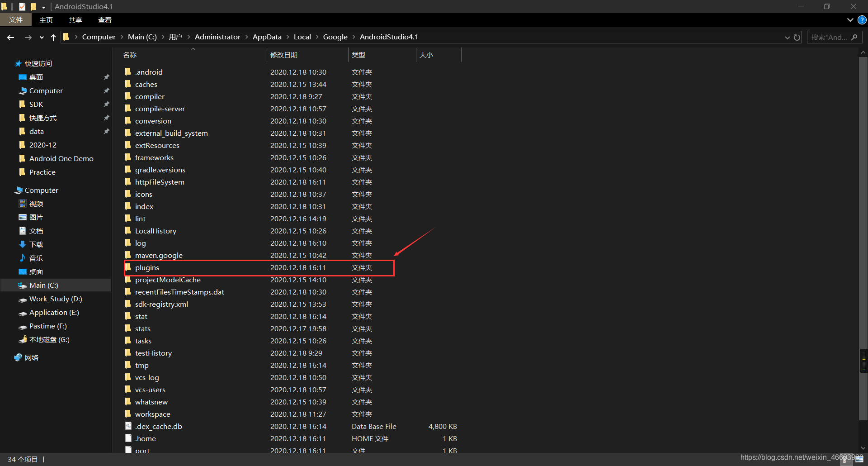Image resolution: width=868 pixels, height=466 pixels.
Task: Open the 共享 ribbon tab
Action: point(75,20)
